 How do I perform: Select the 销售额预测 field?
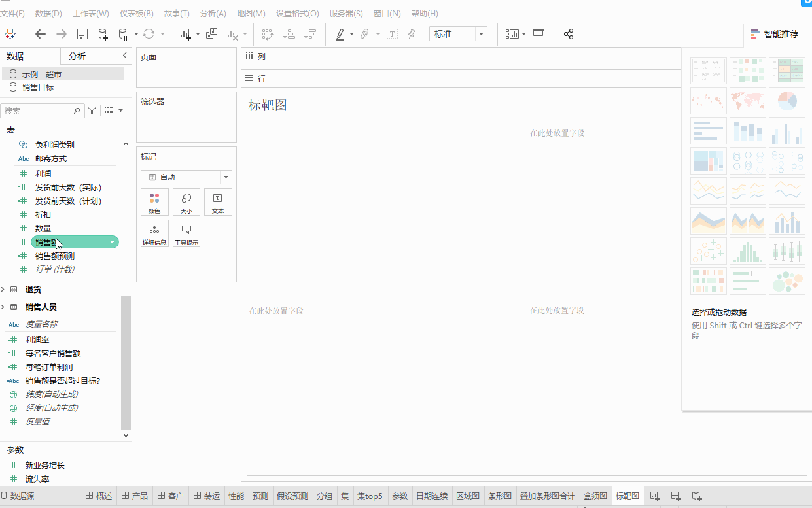(x=55, y=256)
